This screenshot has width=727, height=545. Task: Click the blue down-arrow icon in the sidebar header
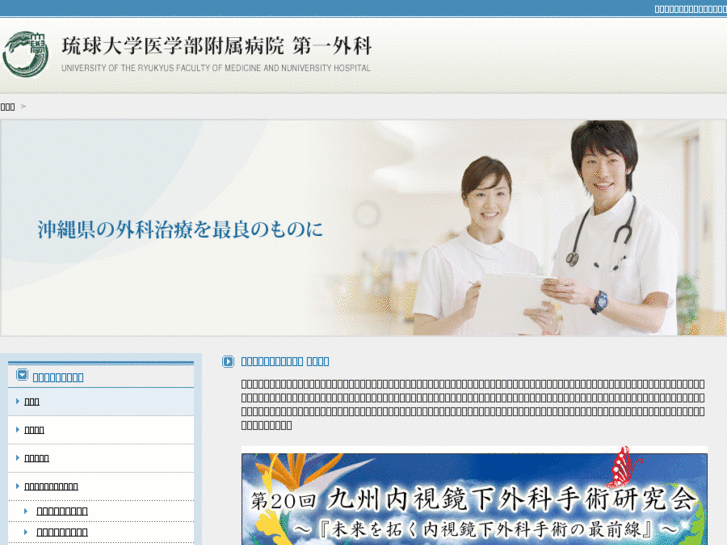pos(22,374)
